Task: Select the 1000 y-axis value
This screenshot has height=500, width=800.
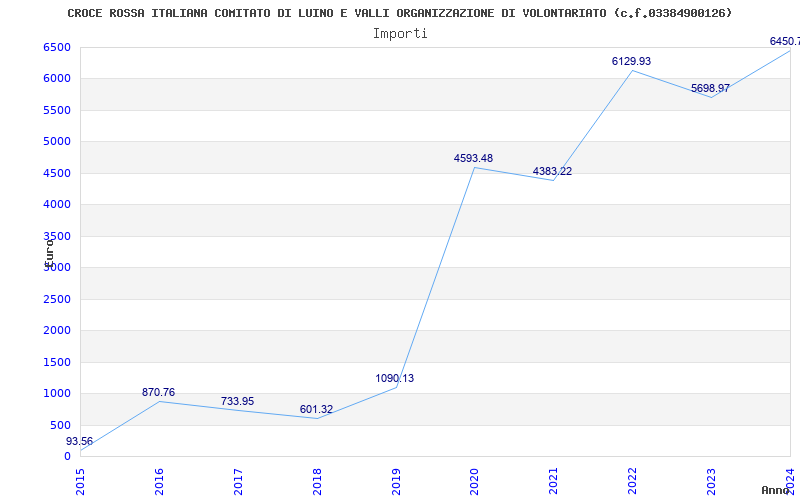Action: (x=57, y=393)
